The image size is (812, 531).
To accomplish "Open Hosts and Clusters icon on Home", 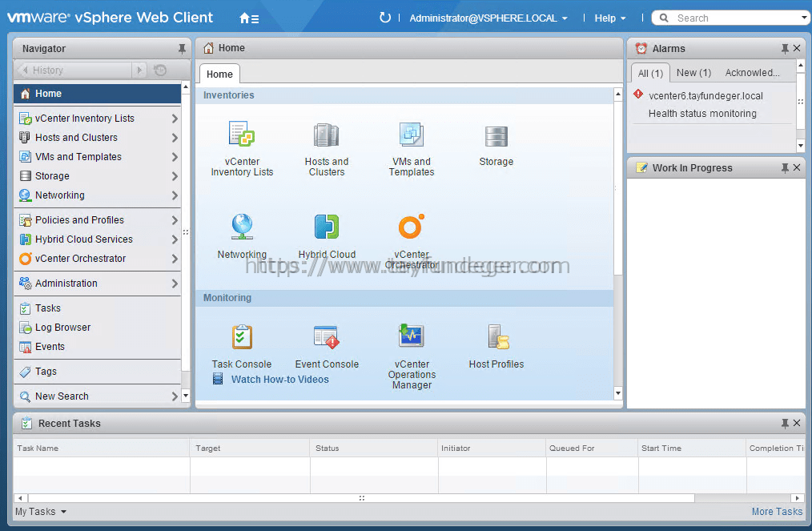I will point(326,135).
